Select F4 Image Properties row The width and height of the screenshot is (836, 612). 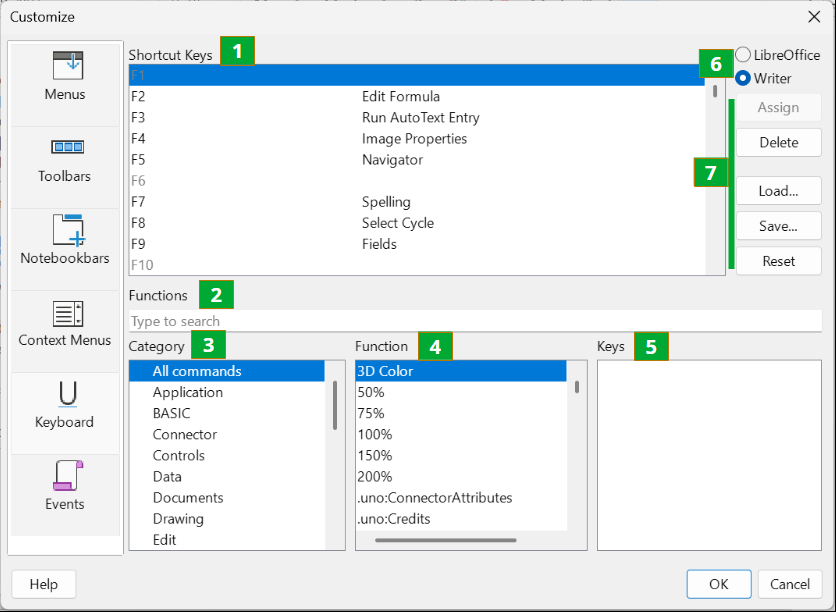point(416,139)
